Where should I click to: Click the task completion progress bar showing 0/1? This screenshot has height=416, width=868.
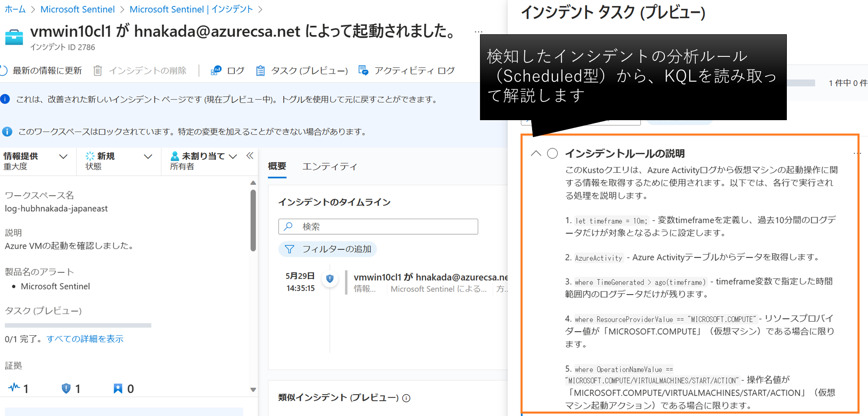78,325
